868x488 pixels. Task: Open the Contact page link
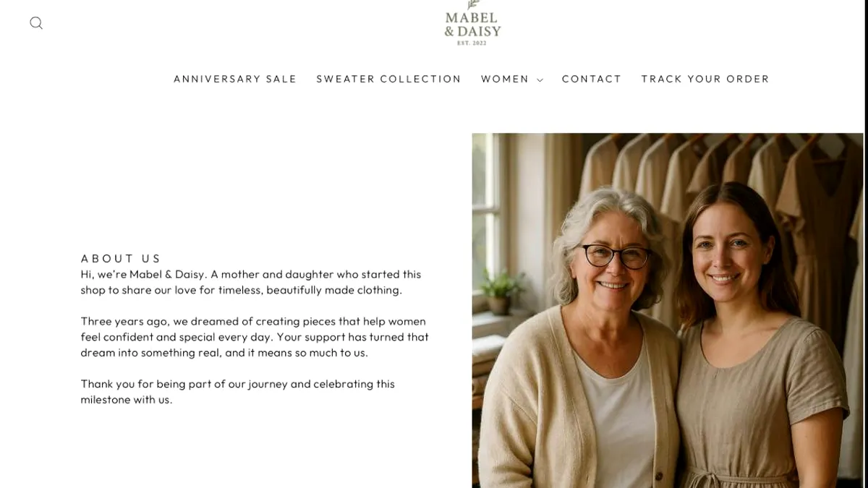coord(592,80)
